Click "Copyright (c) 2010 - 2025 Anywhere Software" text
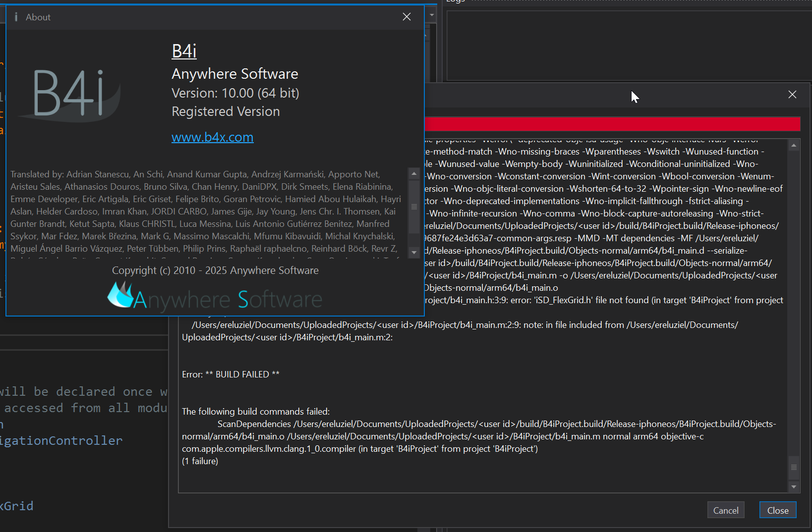812x532 pixels. 215,270
